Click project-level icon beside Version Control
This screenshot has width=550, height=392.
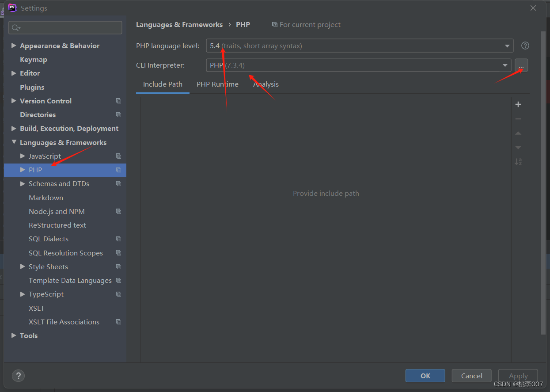[x=118, y=101]
